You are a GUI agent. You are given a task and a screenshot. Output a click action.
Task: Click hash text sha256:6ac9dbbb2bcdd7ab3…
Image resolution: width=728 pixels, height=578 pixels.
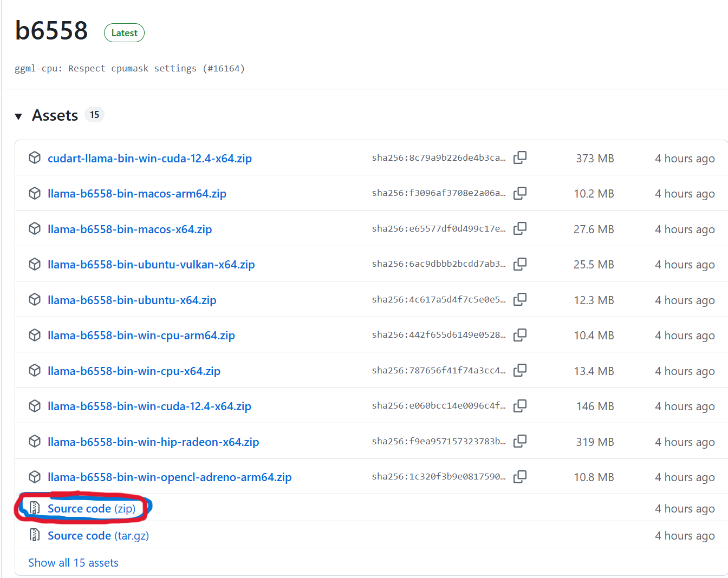point(439,264)
